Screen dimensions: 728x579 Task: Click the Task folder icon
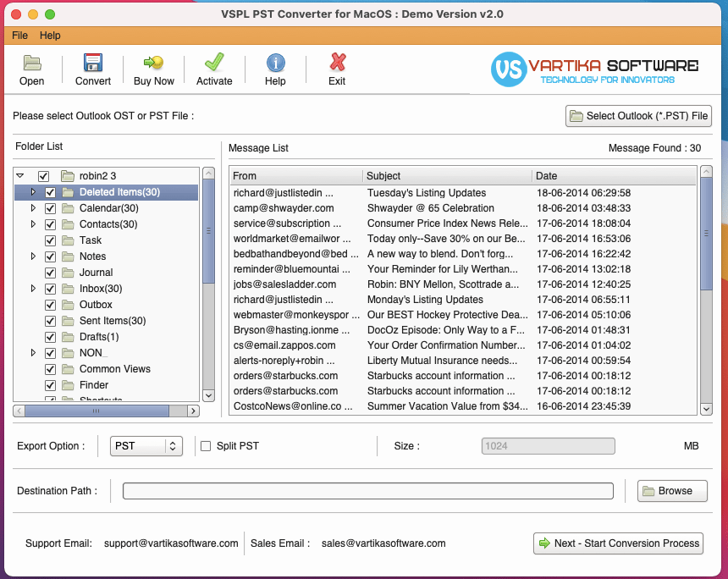(x=68, y=240)
